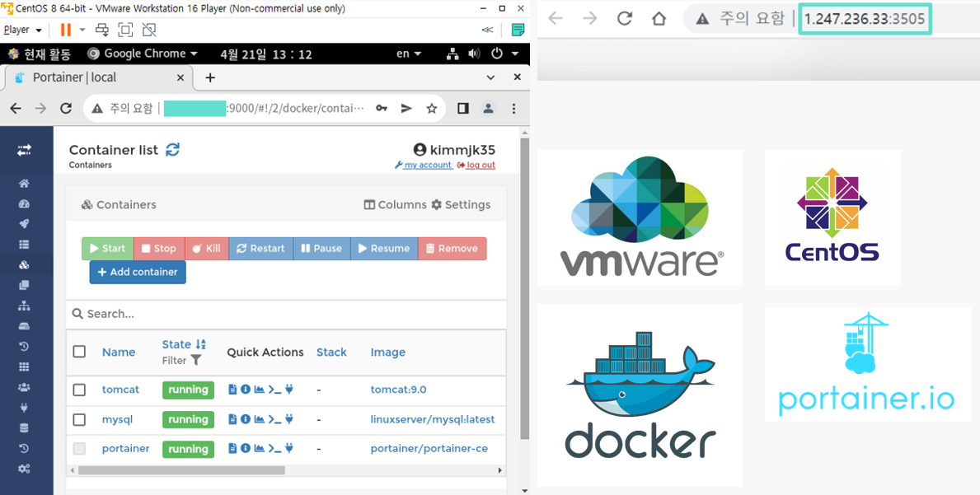The image size is (980, 495).
Task: Click the Remove button
Action: click(452, 249)
